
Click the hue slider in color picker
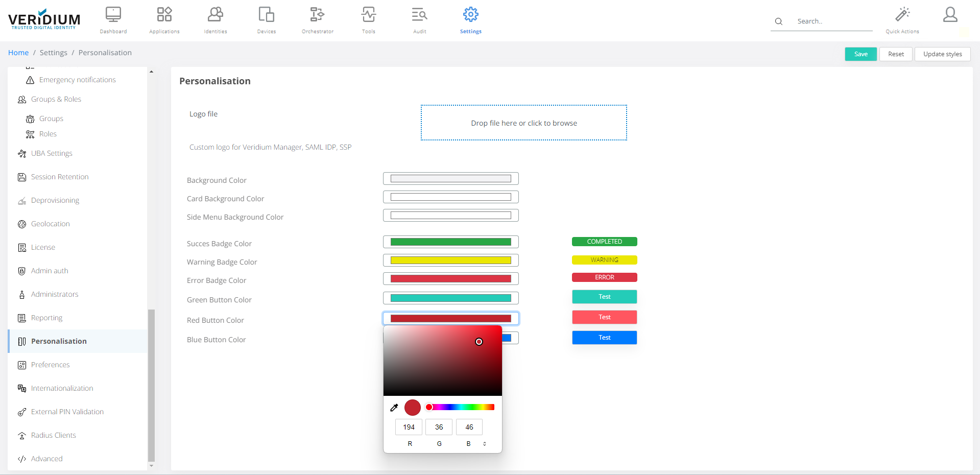(460, 407)
